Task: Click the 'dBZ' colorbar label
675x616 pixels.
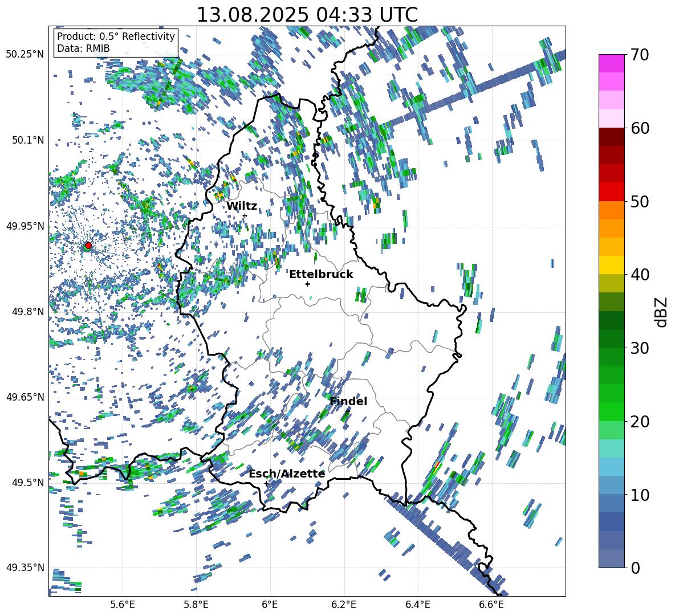Action: point(662,312)
